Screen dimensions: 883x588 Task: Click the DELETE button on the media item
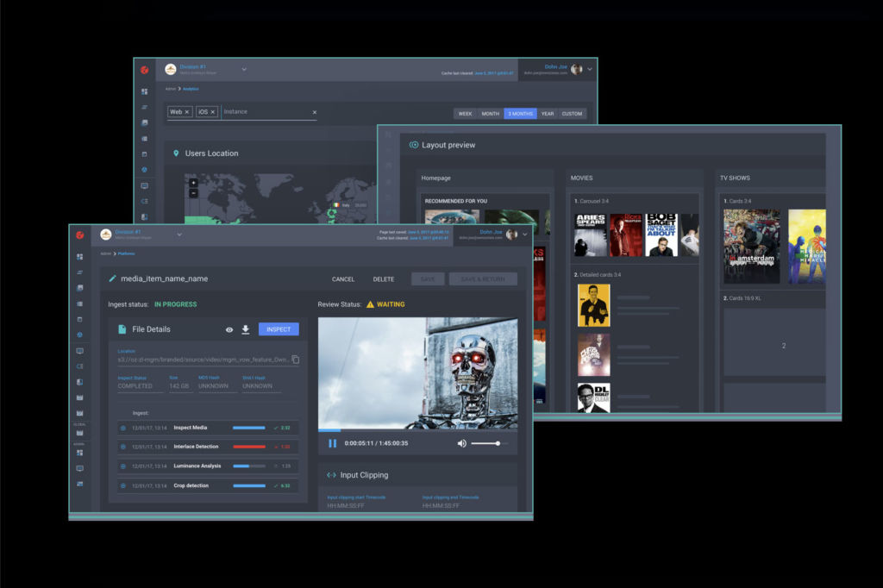tap(384, 279)
